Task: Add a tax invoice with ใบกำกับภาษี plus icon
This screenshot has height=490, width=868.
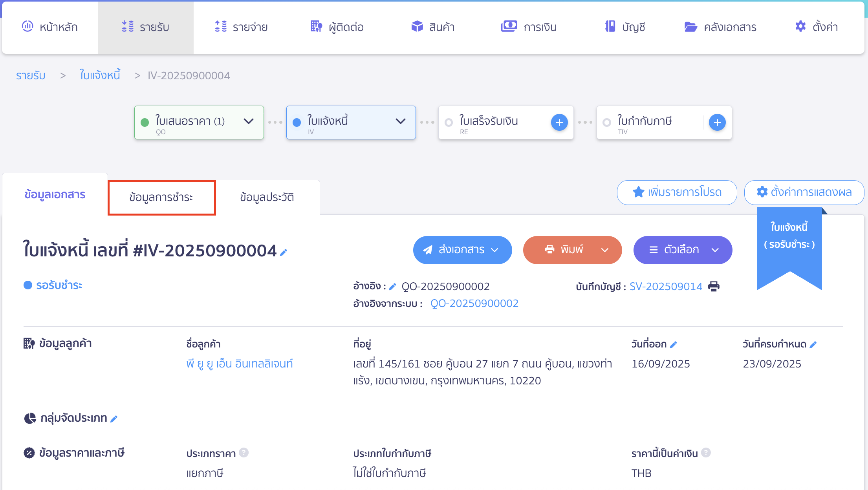Action: pos(717,122)
